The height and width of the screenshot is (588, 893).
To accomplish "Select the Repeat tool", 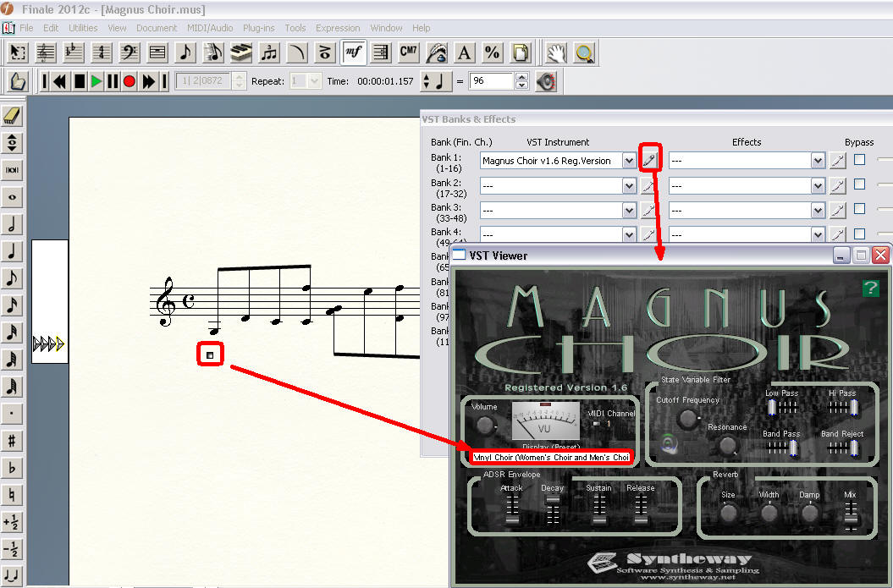I will coord(381,53).
